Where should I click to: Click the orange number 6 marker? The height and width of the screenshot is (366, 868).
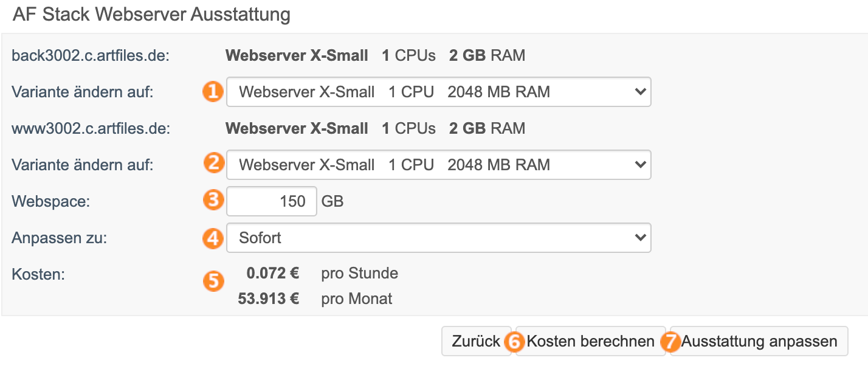[x=514, y=342]
